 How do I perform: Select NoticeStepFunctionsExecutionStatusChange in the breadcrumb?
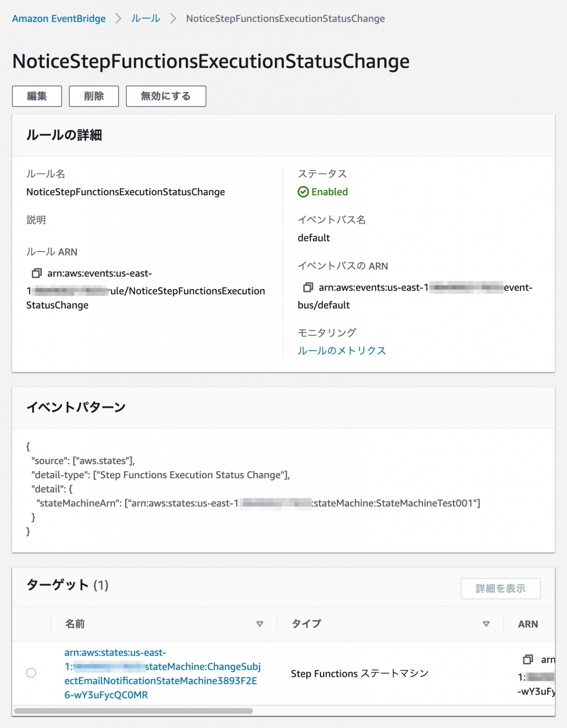[285, 18]
